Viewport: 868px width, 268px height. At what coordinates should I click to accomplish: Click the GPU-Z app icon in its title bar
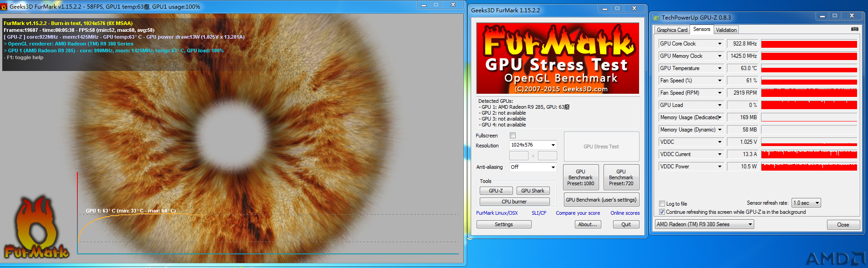point(656,18)
